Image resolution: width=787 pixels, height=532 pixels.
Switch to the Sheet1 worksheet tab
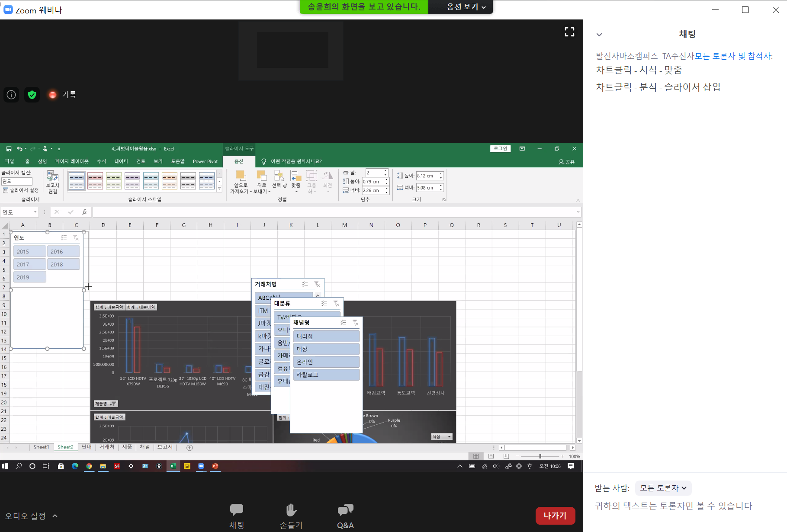click(41, 447)
